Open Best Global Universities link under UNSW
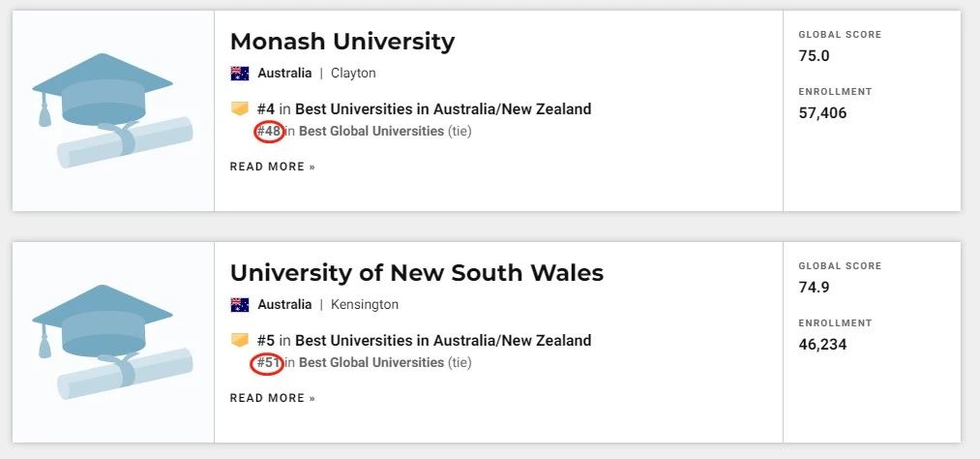This screenshot has height=459, width=980. pyautogui.click(x=371, y=363)
